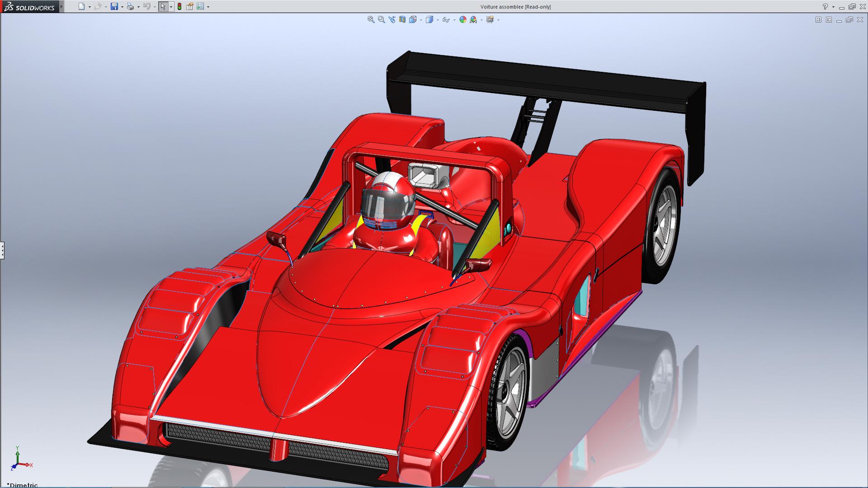Image resolution: width=868 pixels, height=488 pixels.
Task: Expand the View Settings monitor dropdown
Action: (x=498, y=20)
